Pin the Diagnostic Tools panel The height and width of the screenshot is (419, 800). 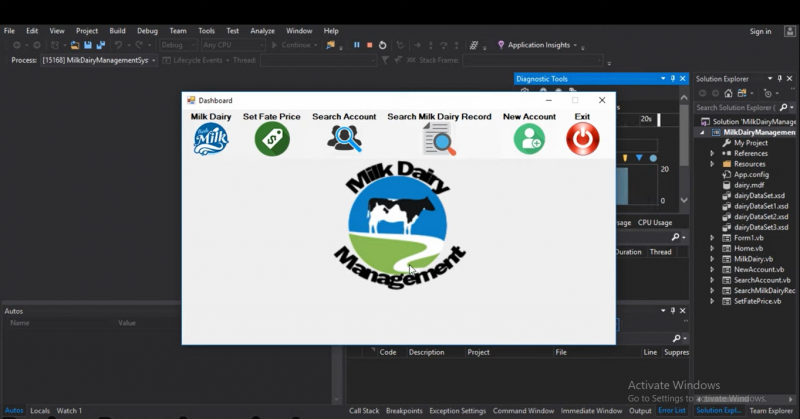click(x=673, y=79)
